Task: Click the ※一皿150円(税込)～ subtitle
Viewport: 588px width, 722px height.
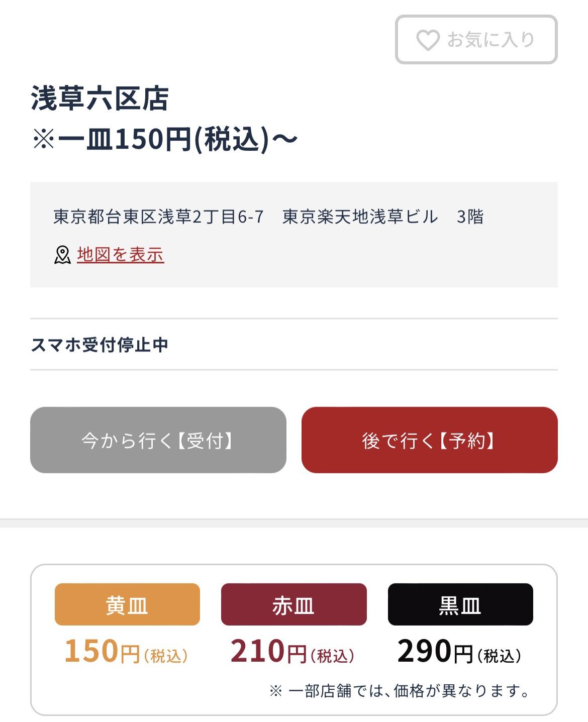Action: (x=165, y=139)
